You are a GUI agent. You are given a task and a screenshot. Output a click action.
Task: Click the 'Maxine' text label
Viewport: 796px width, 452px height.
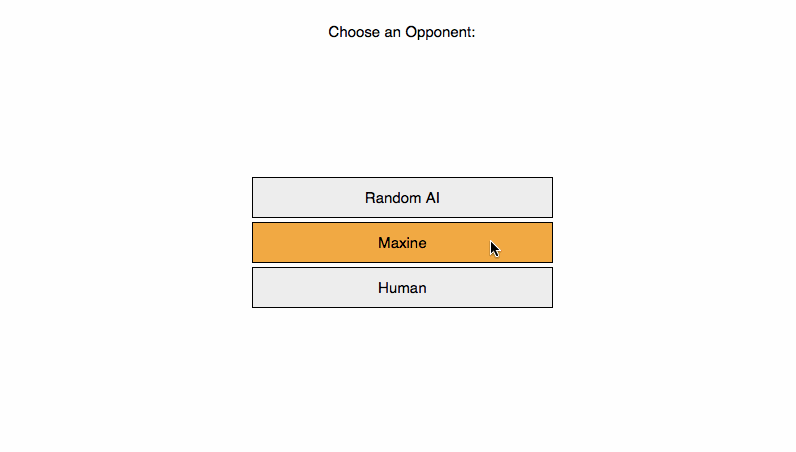(x=402, y=243)
